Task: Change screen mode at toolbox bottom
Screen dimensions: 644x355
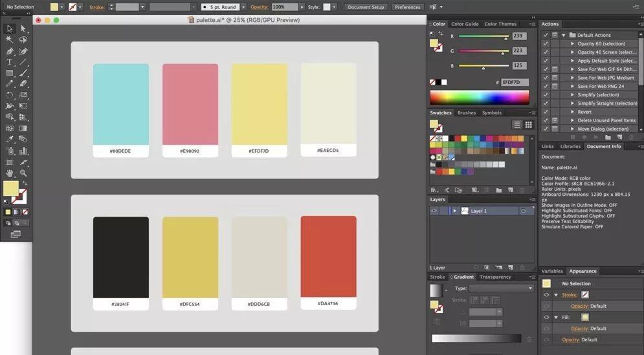Action: (x=16, y=234)
